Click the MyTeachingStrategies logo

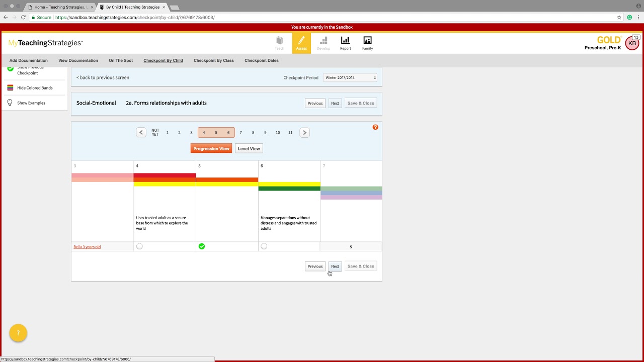(45, 43)
